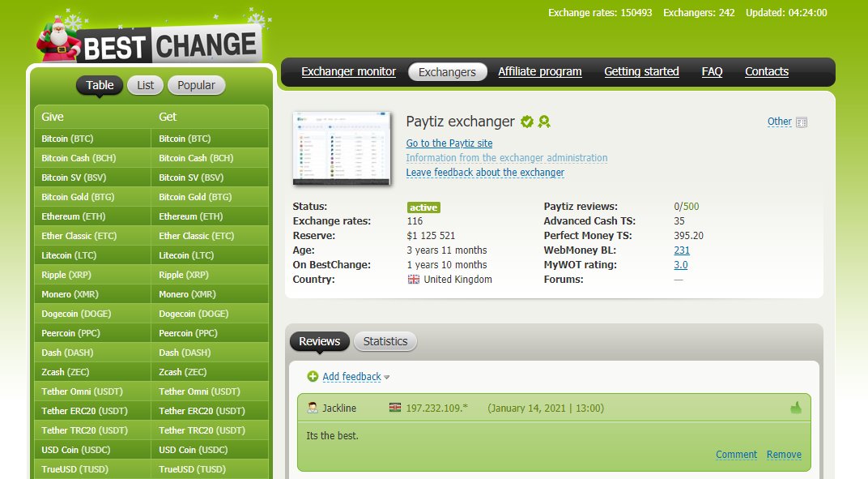Click the flag icon beside 197.232.109.*

click(x=394, y=408)
